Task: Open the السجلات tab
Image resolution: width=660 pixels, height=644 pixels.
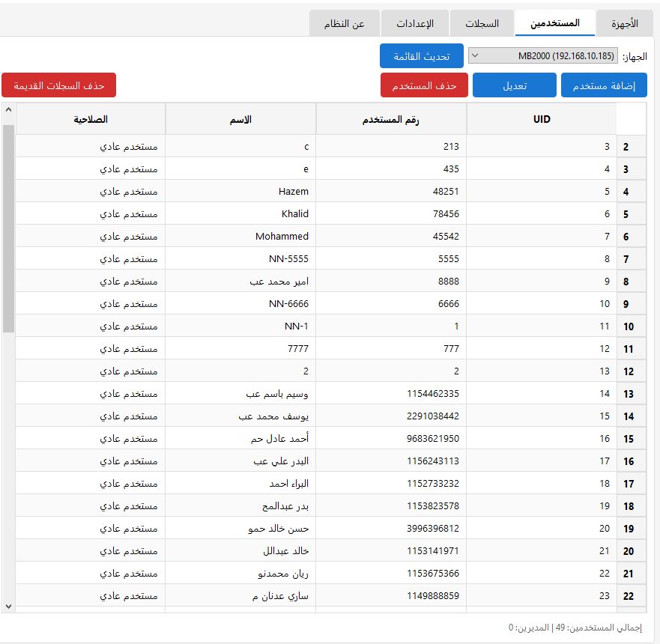Action: point(482,23)
